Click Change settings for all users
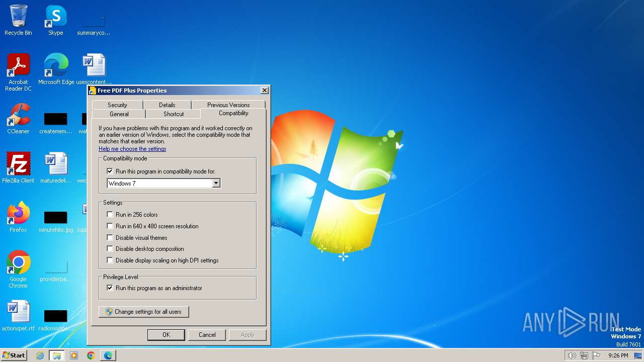644x362 pixels. point(143,312)
